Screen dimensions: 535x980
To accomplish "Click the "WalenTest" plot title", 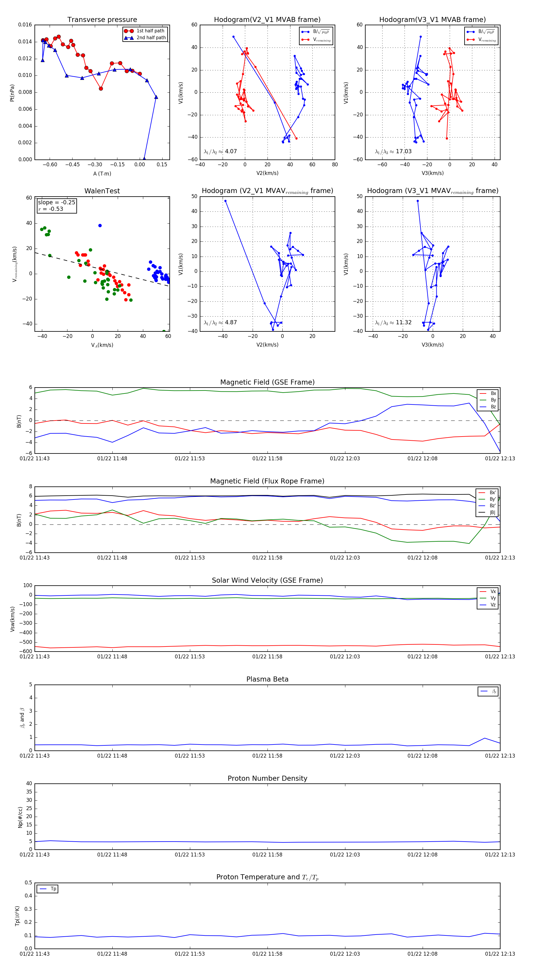I will click(102, 191).
